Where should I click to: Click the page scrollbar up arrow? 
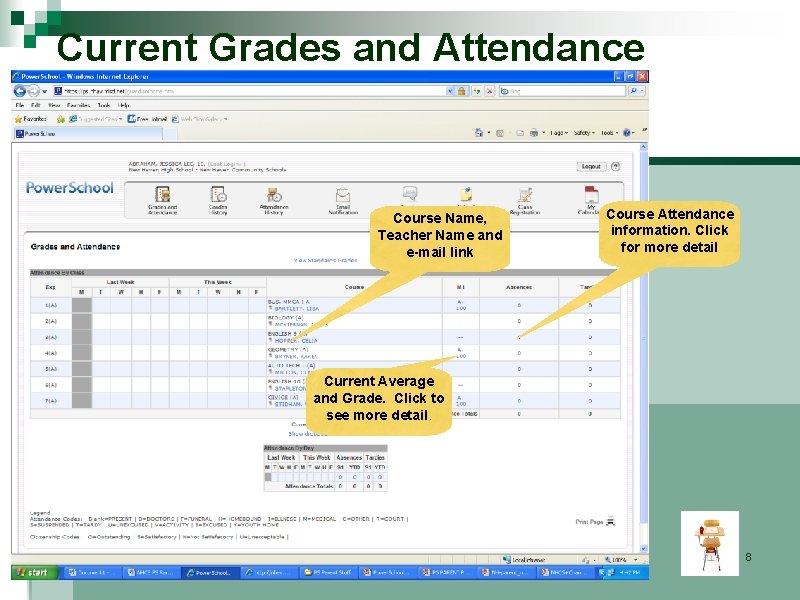pos(643,147)
